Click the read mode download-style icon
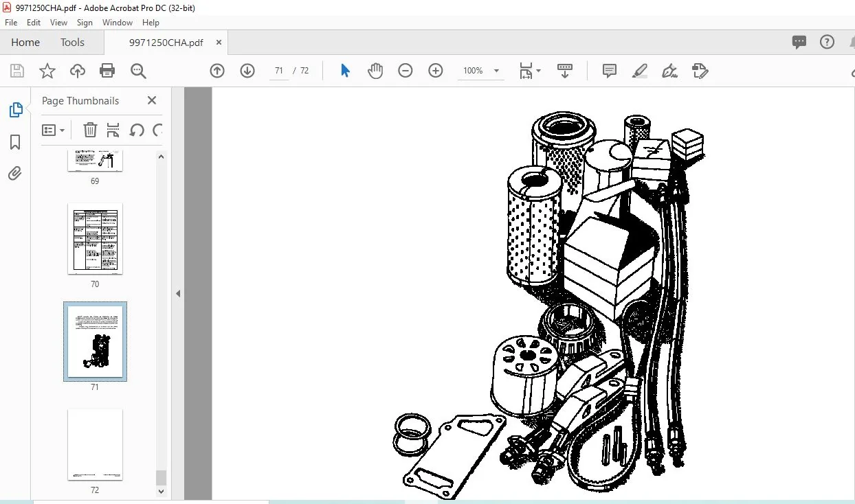Image resolution: width=855 pixels, height=504 pixels. coord(565,71)
